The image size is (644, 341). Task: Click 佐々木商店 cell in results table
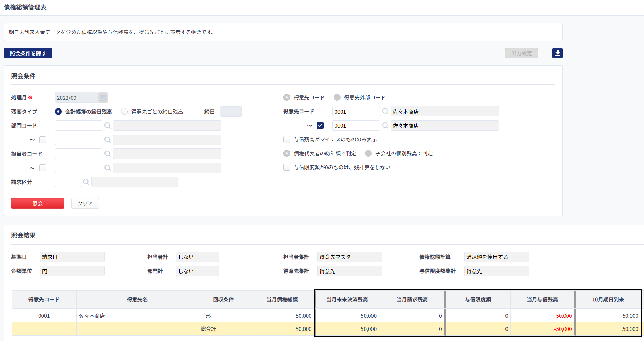point(137,316)
